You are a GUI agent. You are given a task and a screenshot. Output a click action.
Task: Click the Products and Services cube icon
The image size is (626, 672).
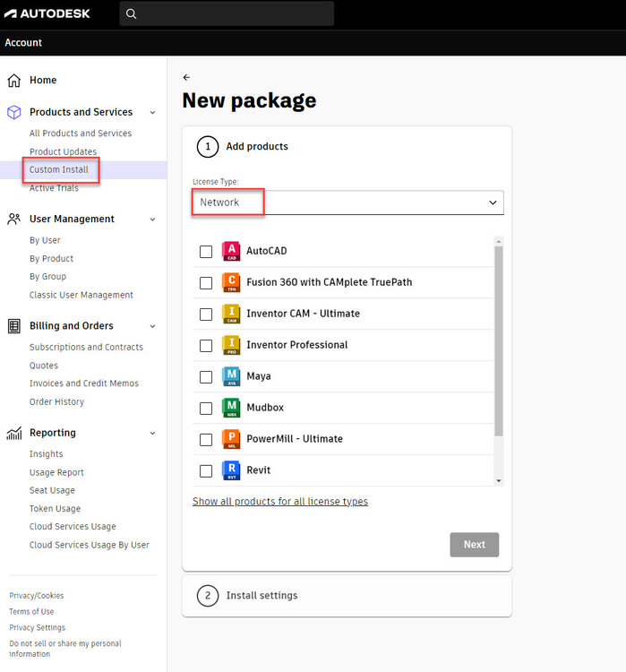click(x=14, y=112)
